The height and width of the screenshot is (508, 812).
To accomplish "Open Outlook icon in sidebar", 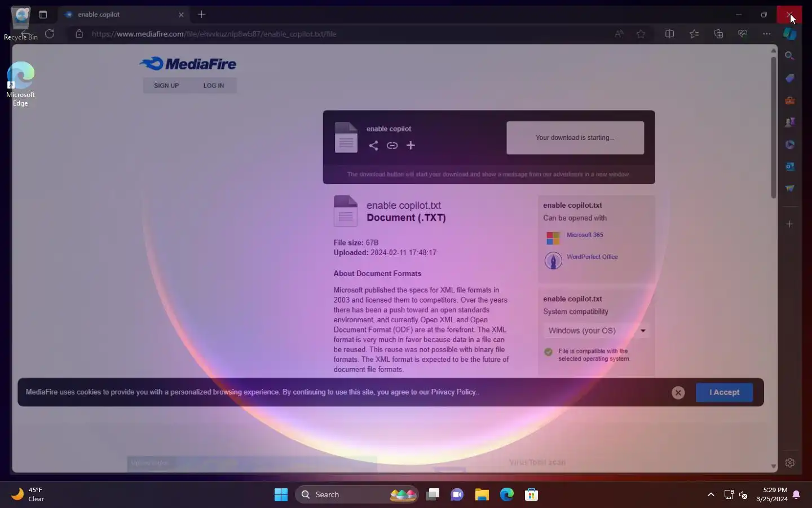I will pos(790,167).
